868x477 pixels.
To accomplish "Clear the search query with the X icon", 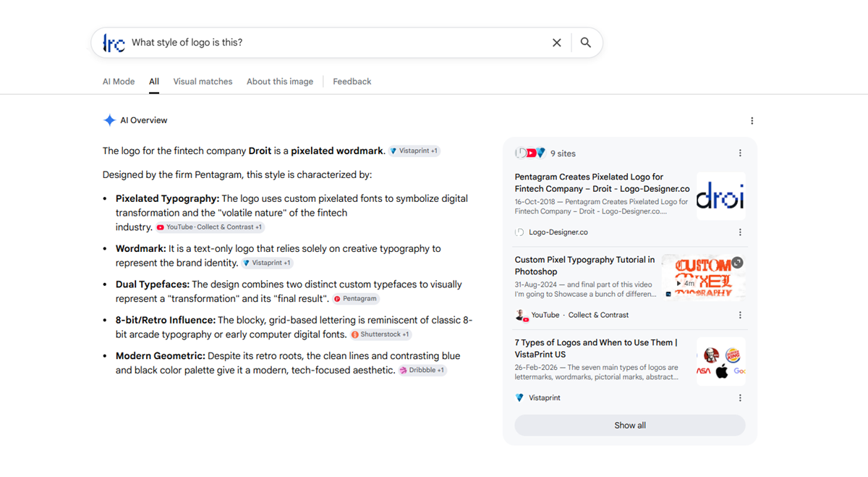I will click(x=557, y=43).
